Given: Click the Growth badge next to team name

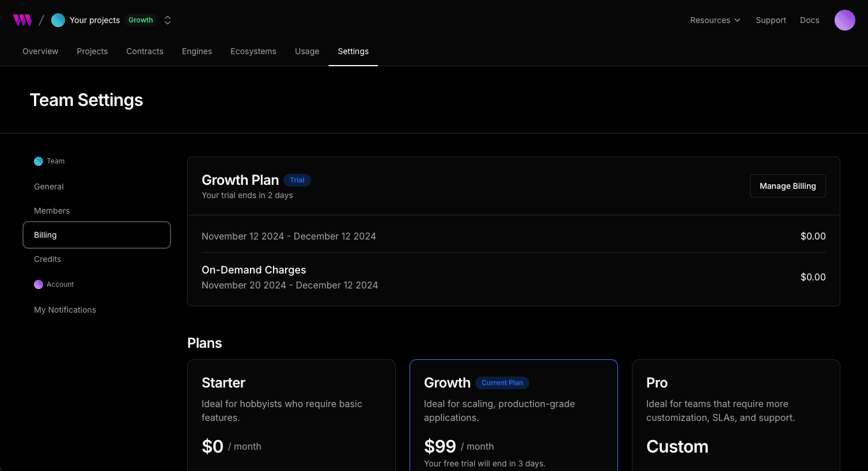Looking at the screenshot, I should coord(141,20).
